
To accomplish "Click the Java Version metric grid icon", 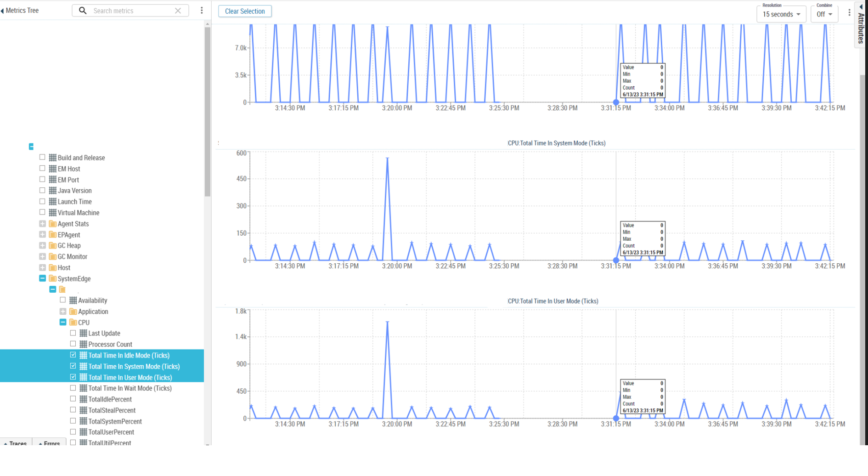I will (x=53, y=191).
